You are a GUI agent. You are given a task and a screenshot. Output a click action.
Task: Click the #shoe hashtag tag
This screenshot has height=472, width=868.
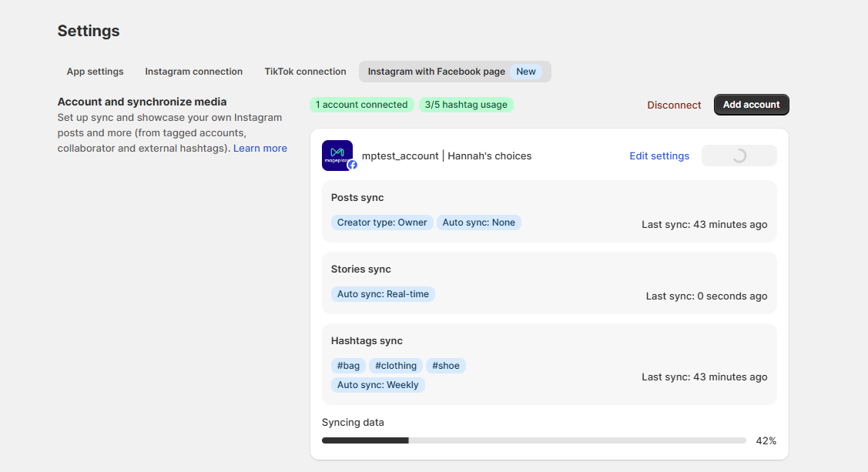446,366
